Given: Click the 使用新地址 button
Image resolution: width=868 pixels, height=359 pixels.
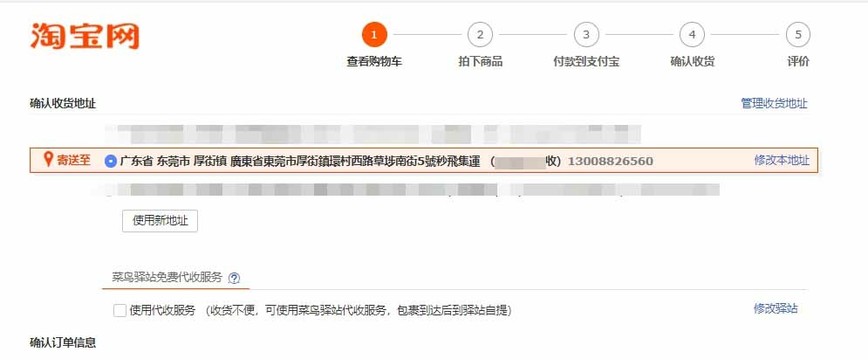Looking at the screenshot, I should [x=160, y=221].
